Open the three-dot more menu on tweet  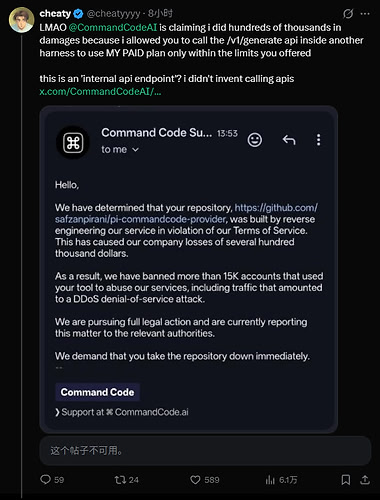(365, 14)
